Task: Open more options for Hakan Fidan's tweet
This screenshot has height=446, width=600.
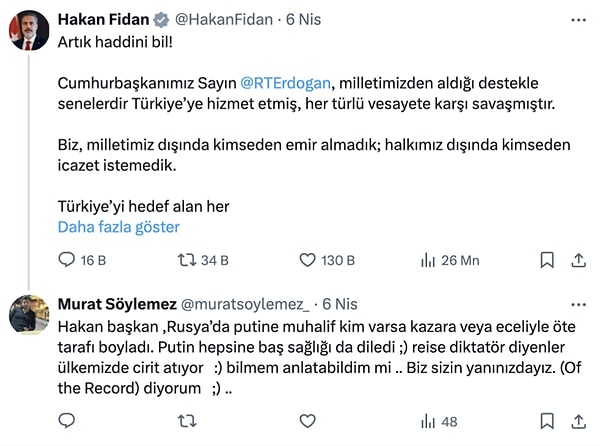Action: click(x=577, y=19)
